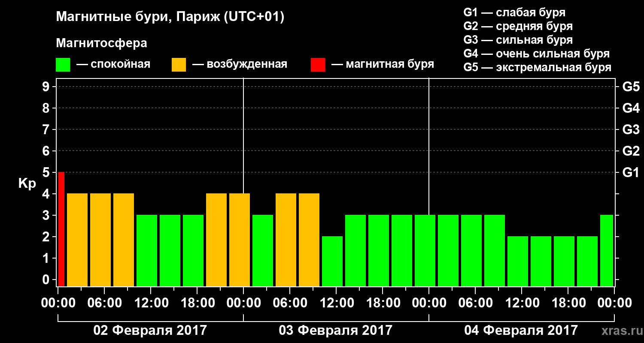The width and height of the screenshot is (644, 343).
Task: Click green bar between orange bars on 03 Февраля
Action: coord(263,250)
